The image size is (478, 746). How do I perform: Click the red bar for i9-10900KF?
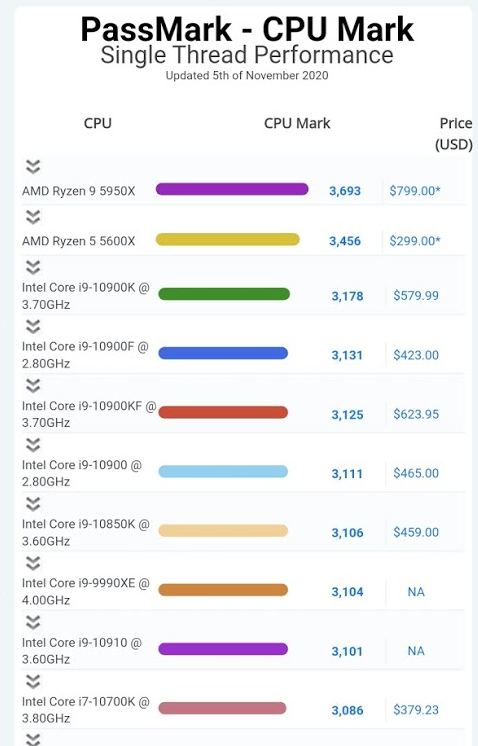point(223,412)
